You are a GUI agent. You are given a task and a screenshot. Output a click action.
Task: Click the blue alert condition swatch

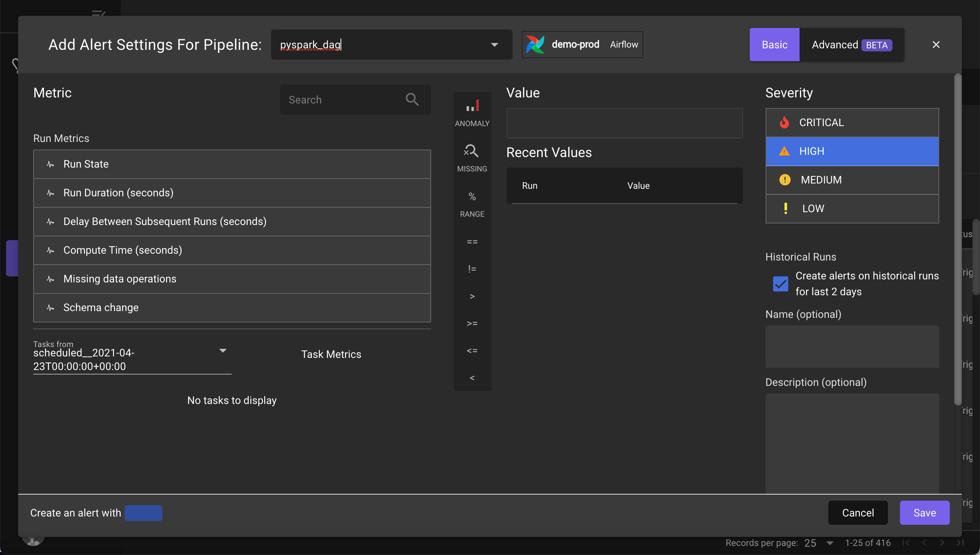[143, 513]
